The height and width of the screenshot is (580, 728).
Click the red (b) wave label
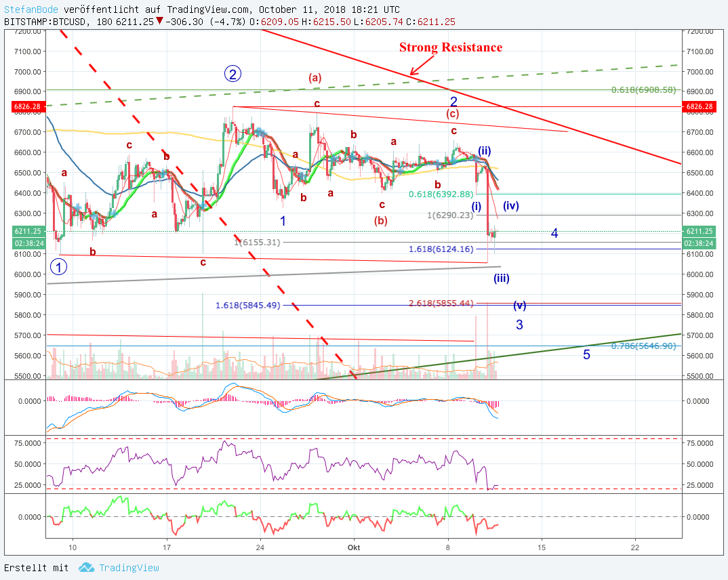click(x=381, y=220)
